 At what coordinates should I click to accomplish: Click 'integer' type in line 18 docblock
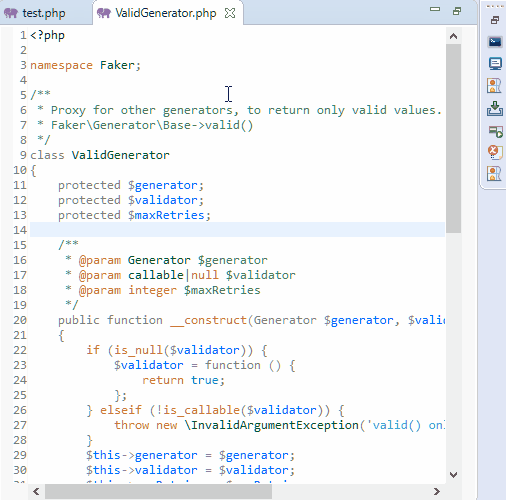point(152,291)
